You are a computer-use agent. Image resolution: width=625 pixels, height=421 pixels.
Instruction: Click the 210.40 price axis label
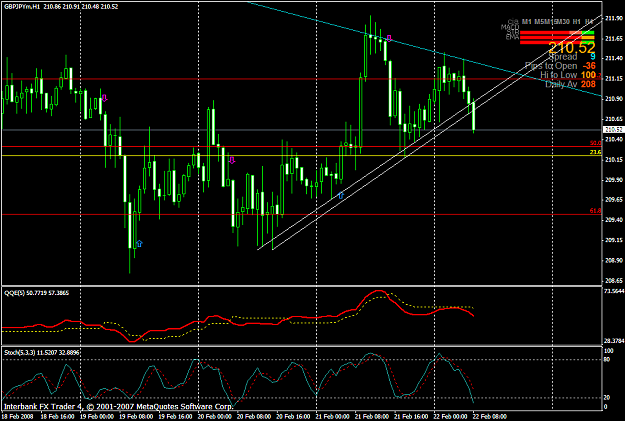614,139
